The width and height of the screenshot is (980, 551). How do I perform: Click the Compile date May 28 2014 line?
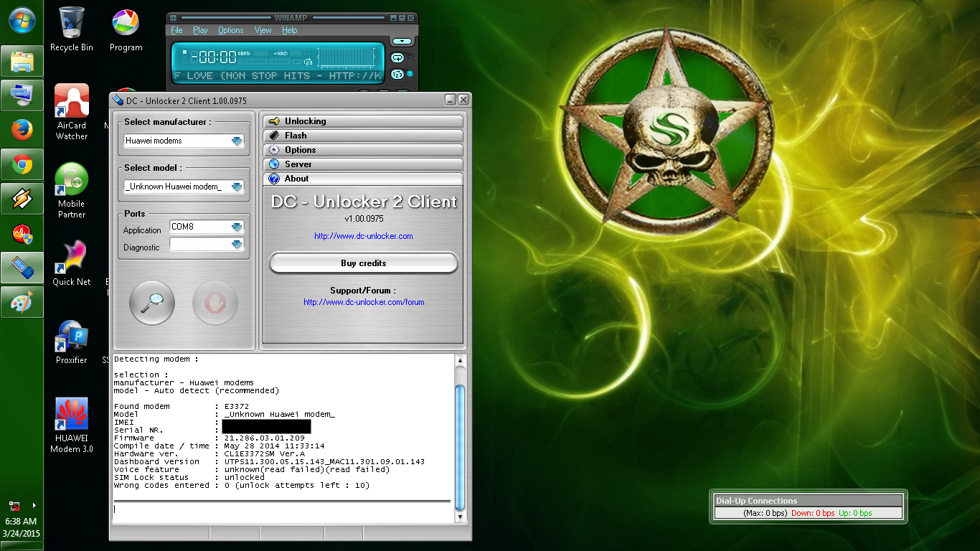tap(220, 446)
